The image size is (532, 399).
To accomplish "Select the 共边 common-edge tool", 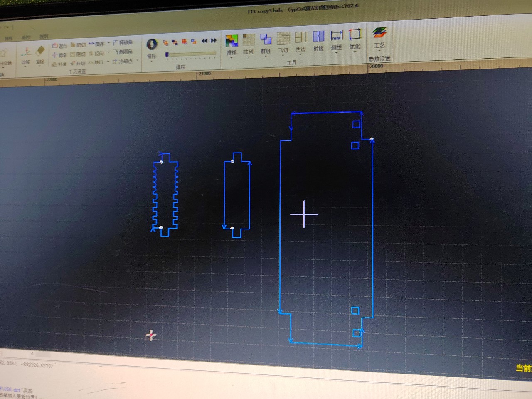I will [x=300, y=38].
